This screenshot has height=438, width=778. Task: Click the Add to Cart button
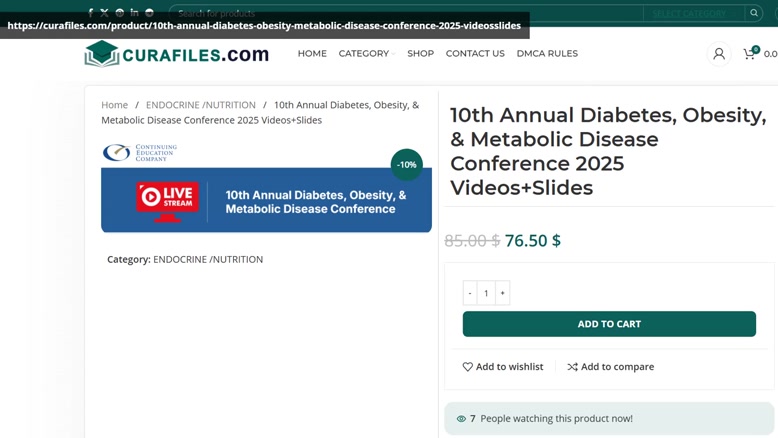pos(609,324)
